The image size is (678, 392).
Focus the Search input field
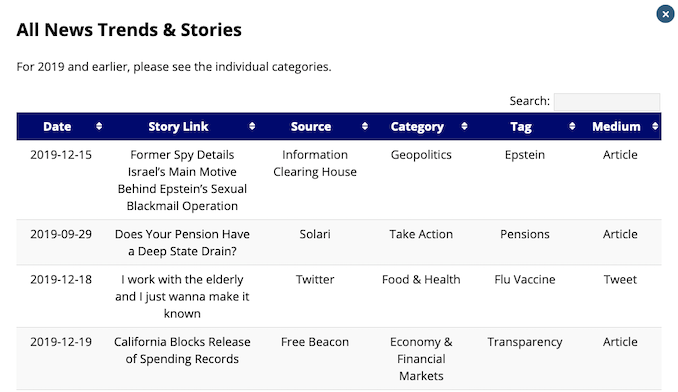click(607, 102)
